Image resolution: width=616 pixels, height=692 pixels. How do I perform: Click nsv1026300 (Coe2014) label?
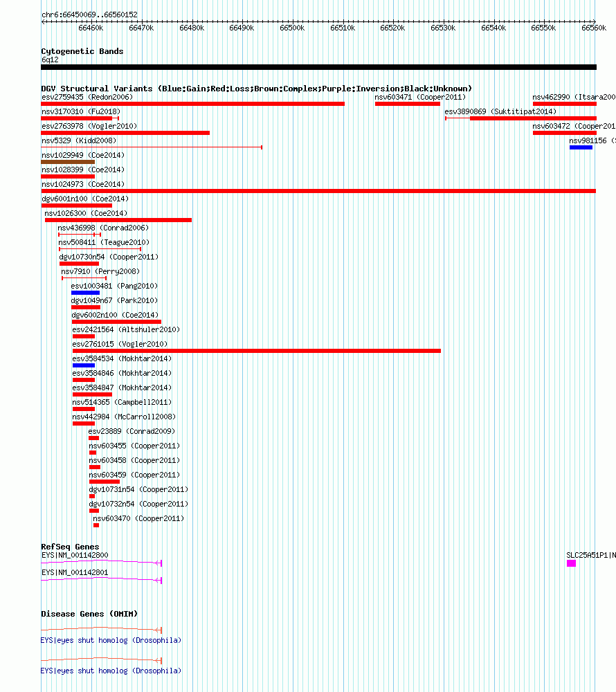(x=86, y=213)
